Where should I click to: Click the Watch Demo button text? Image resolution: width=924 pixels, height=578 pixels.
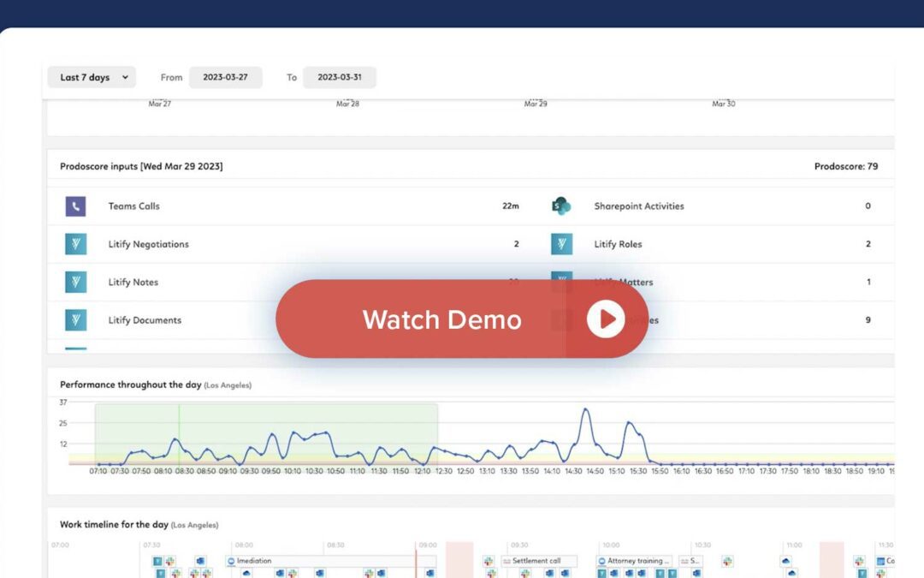point(441,319)
